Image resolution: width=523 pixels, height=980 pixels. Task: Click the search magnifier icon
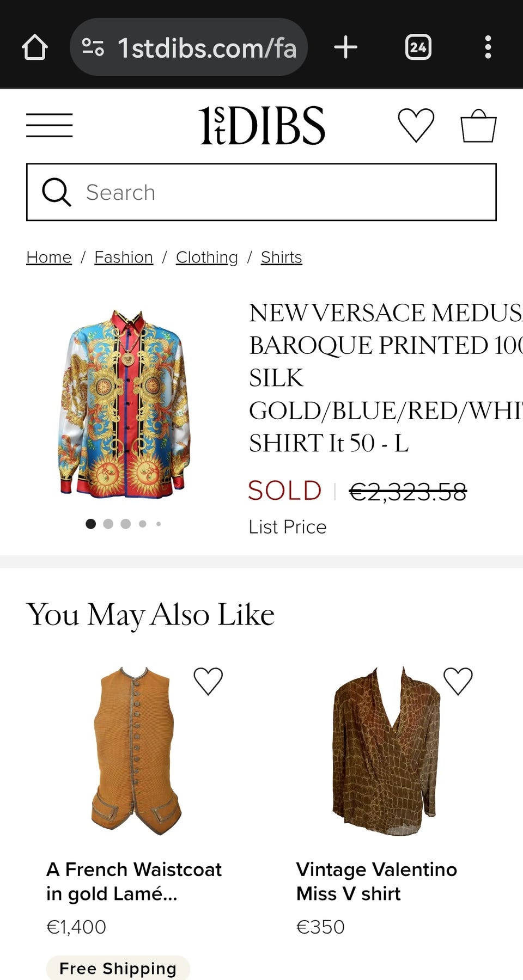[57, 192]
